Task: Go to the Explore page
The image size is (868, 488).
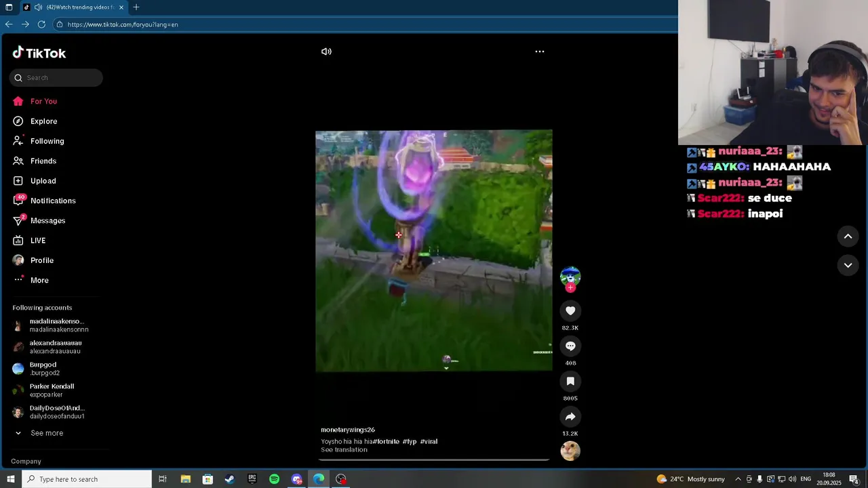Action: click(x=43, y=121)
